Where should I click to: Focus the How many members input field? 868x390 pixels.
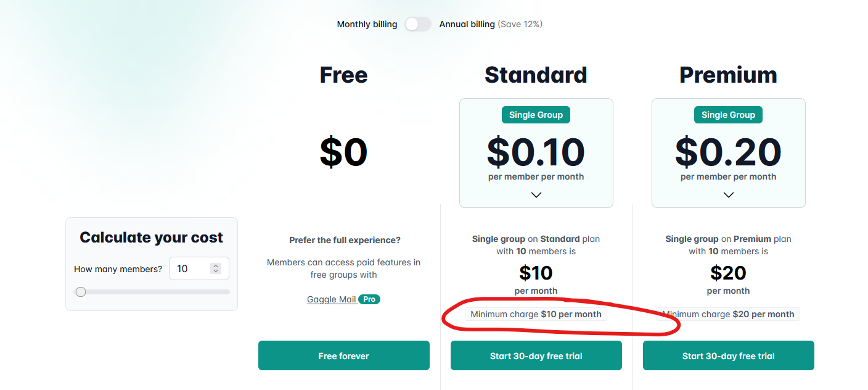coord(199,268)
